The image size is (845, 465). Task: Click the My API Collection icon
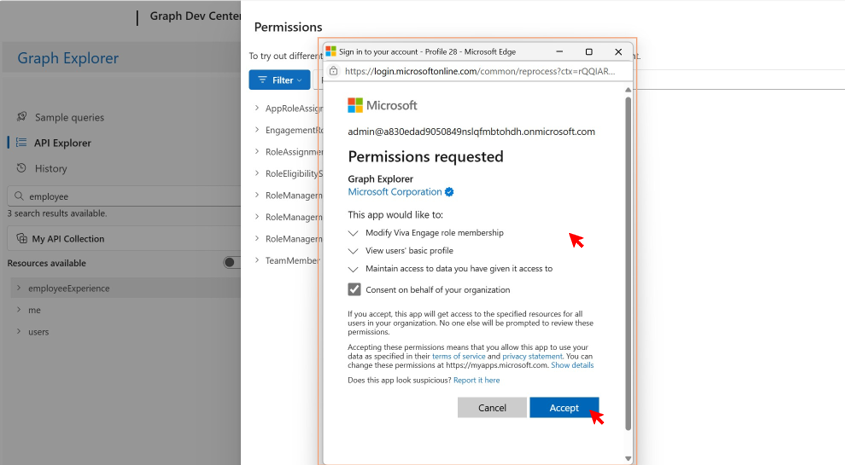(x=22, y=238)
